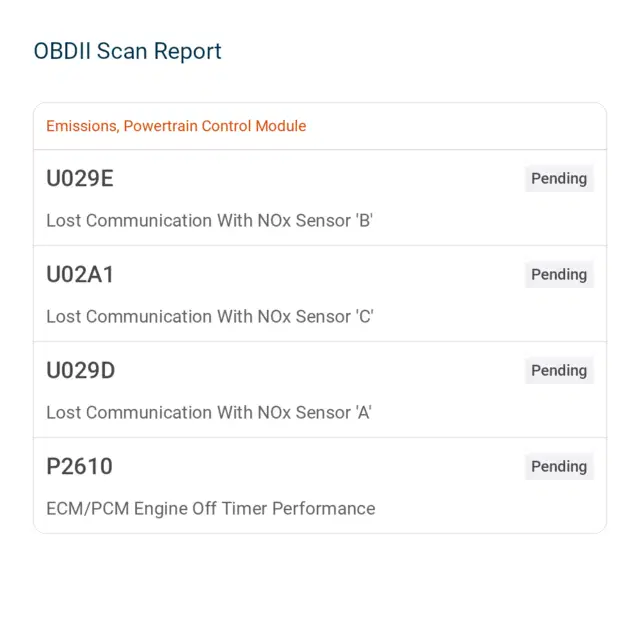The image size is (640, 640).
Task: Open the P2610 trouble code entry
Action: [320, 485]
